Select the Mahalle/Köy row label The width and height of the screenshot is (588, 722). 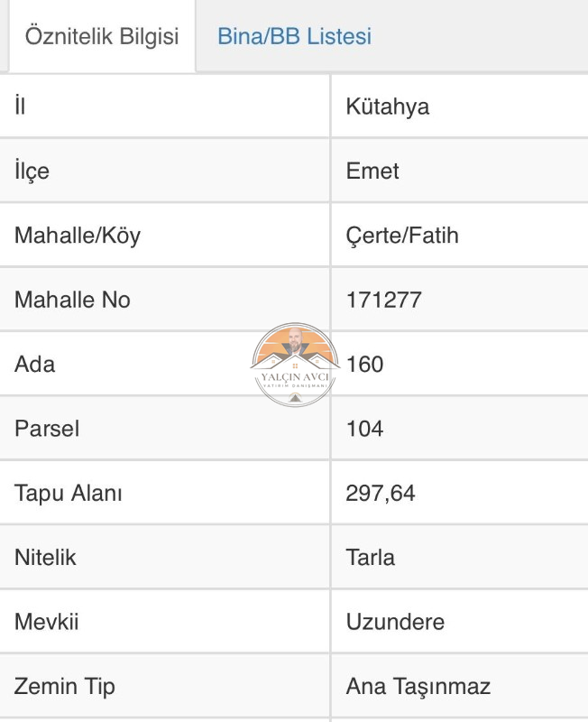(x=78, y=236)
